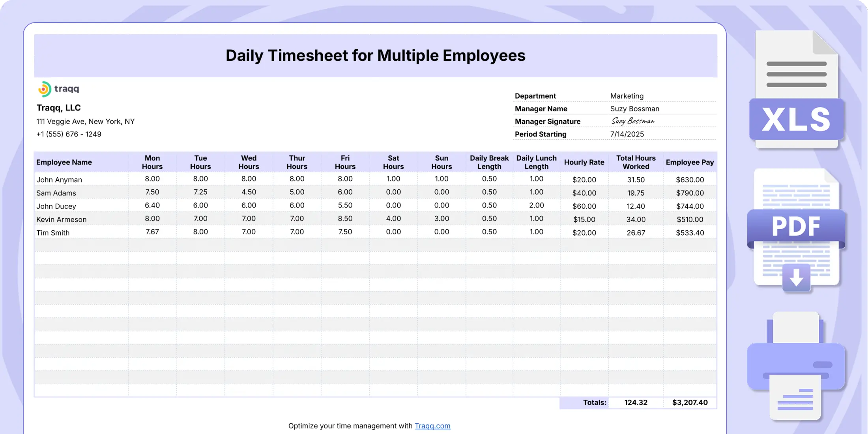Click the Hourly Rate column header
The width and height of the screenshot is (868, 434).
coord(584,162)
